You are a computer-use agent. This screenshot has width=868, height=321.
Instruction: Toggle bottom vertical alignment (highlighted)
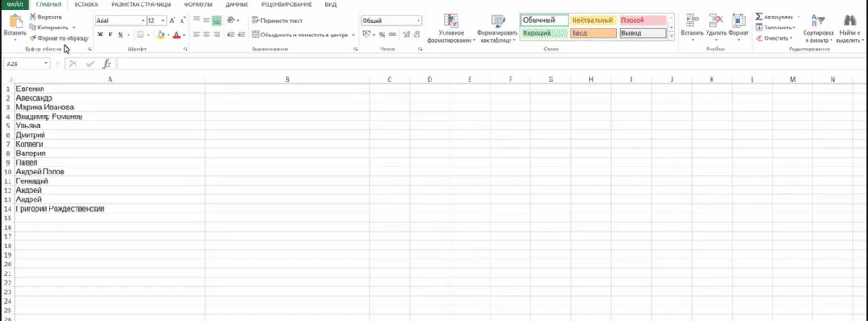tap(216, 21)
